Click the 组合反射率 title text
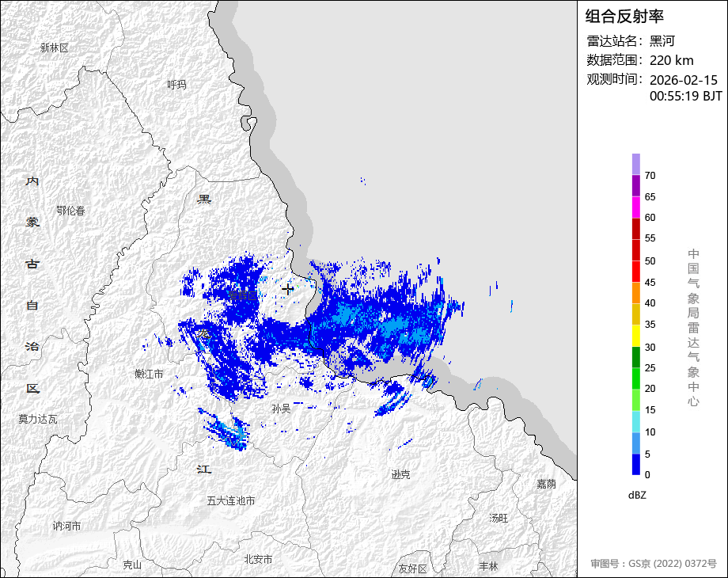This screenshot has height=578, width=728. (x=624, y=17)
